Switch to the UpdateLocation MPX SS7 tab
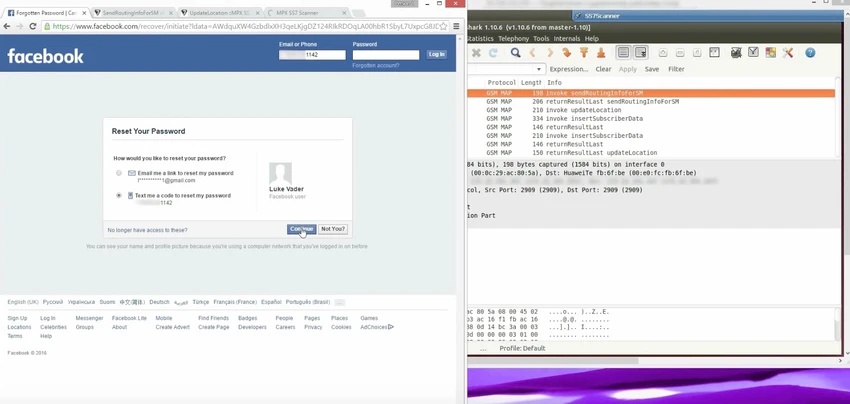Viewport: 850px width, 404px height. point(220,12)
